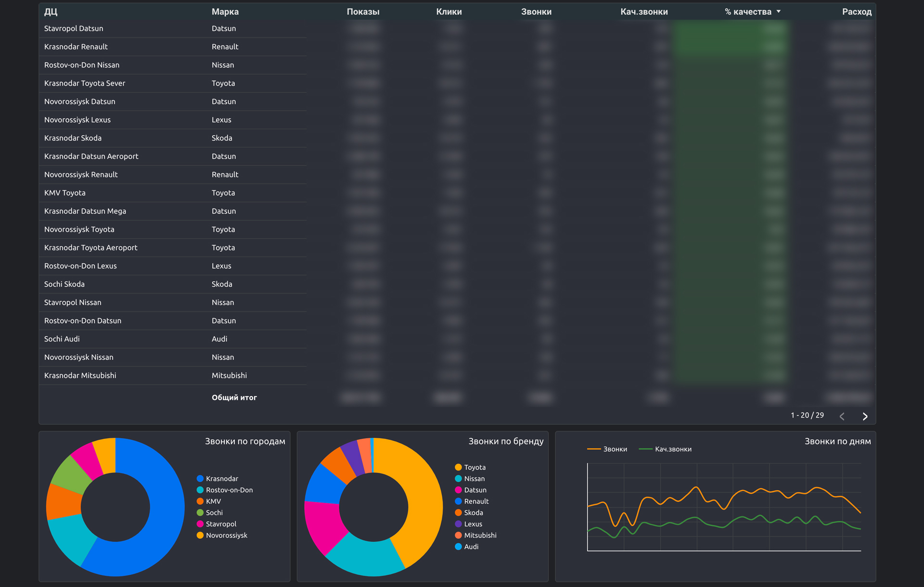The width and height of the screenshot is (924, 587).
Task: Go to next table page arrow
Action: [x=865, y=416]
